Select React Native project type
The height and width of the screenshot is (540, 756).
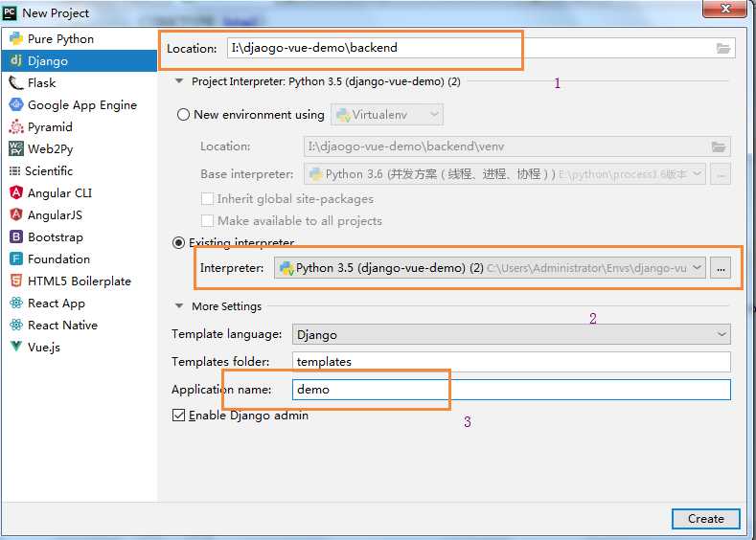pos(62,326)
